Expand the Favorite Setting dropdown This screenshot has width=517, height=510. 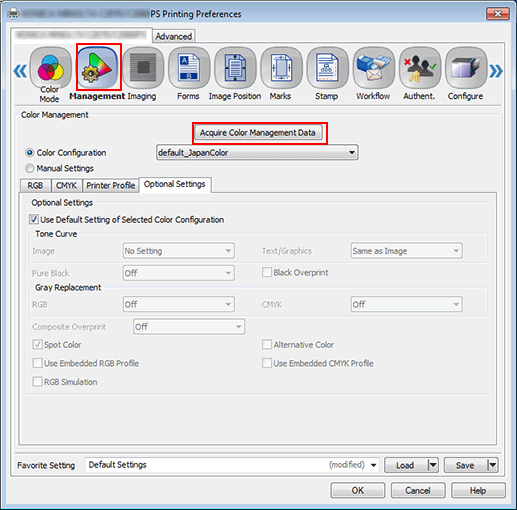374,465
